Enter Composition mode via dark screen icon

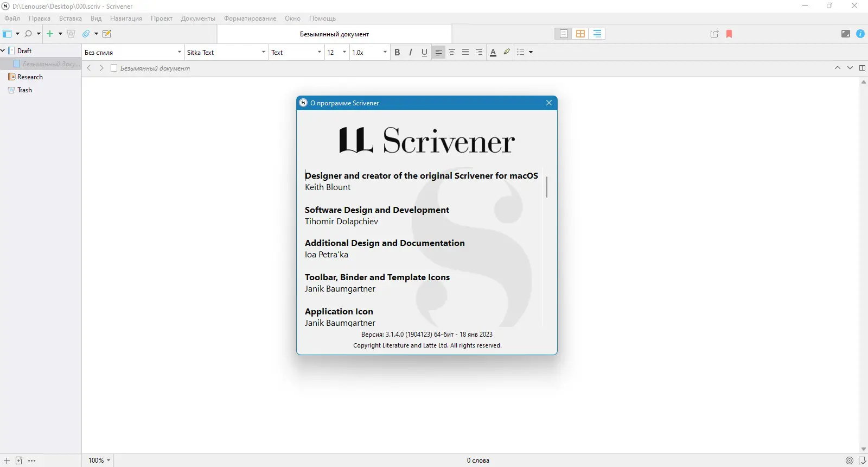tap(846, 34)
